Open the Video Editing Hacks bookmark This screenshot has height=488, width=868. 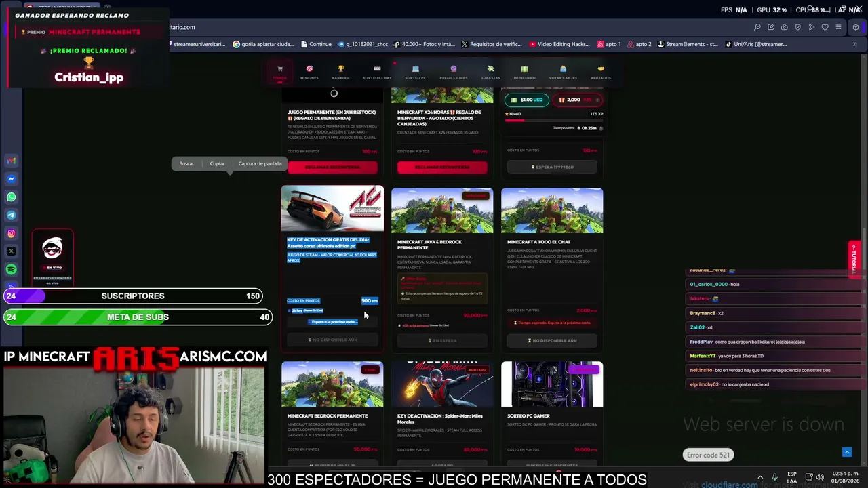coord(560,44)
